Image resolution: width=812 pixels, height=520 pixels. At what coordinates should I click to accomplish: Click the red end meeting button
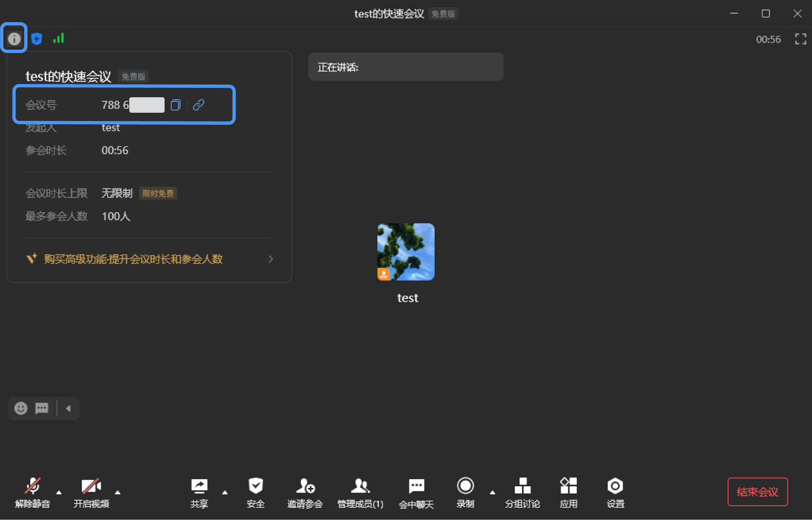(x=757, y=492)
